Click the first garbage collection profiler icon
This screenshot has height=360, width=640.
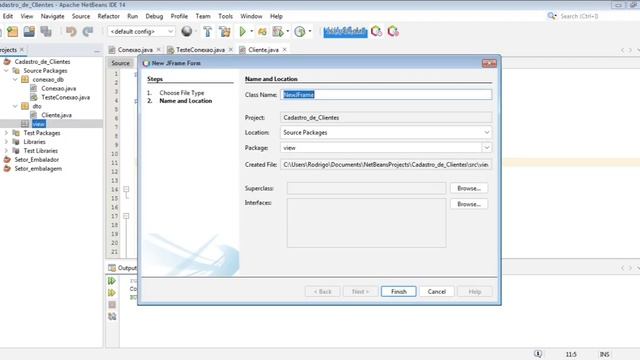coord(376,31)
